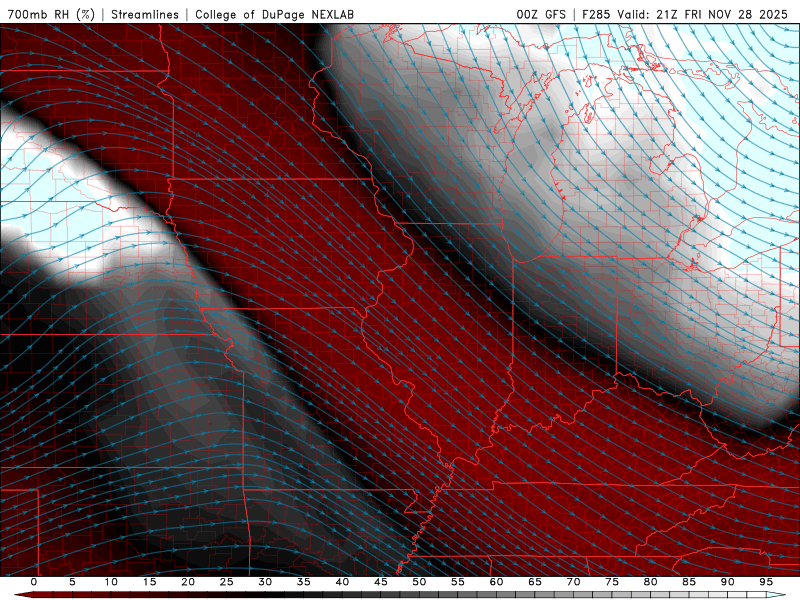Click the "20" label on the color scale
Image resolution: width=800 pixels, height=600 pixels.
(188, 582)
